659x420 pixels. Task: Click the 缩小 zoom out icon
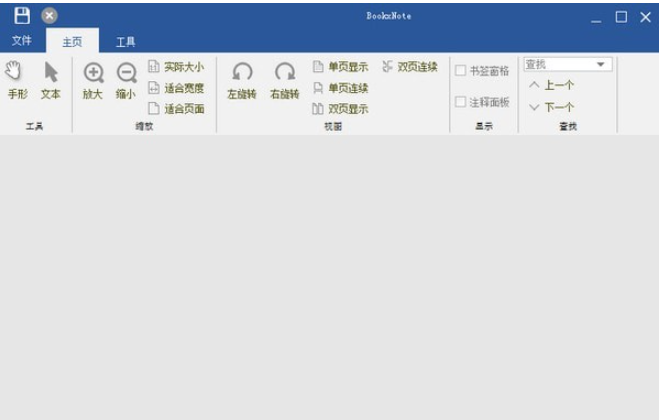pos(126,80)
